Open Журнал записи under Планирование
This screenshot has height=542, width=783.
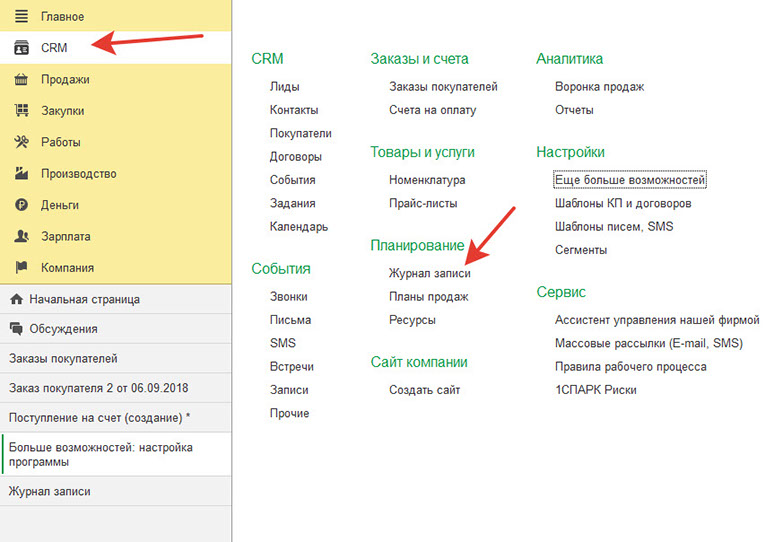(x=429, y=273)
